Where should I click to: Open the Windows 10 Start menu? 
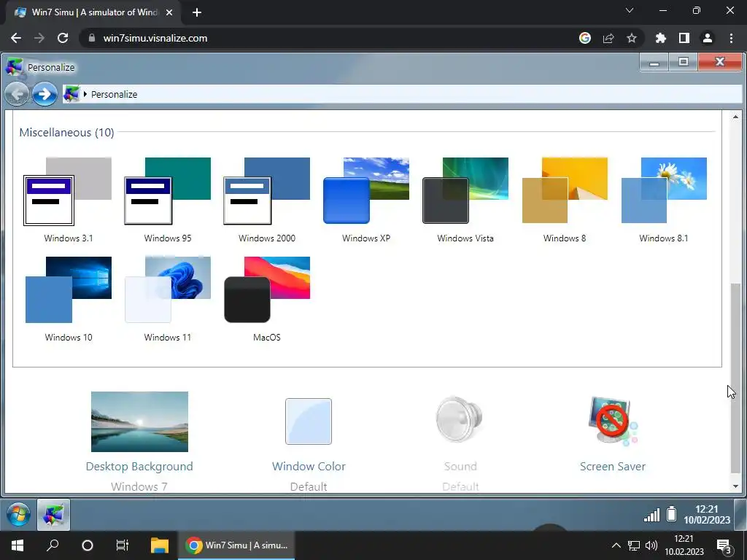tap(18, 545)
